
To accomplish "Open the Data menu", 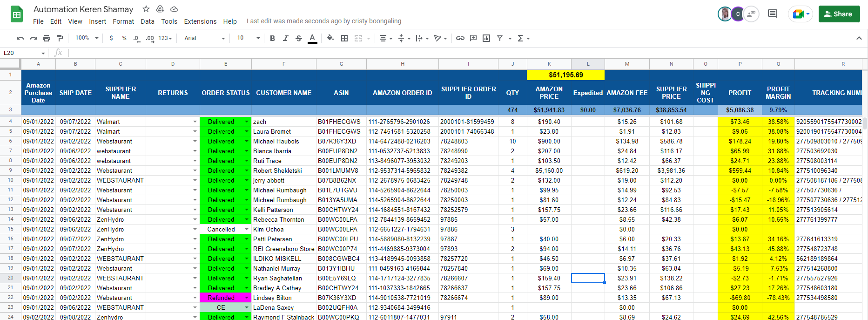I will pos(148,21).
